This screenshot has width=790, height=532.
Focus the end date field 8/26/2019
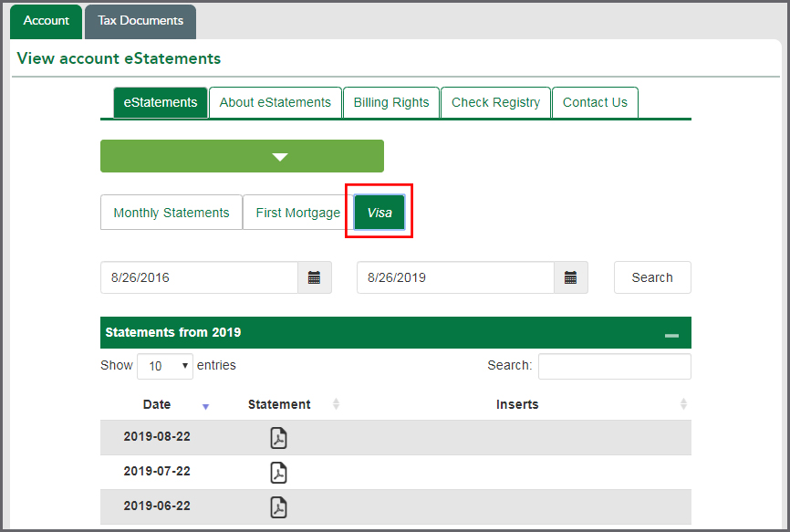pyautogui.click(x=455, y=277)
